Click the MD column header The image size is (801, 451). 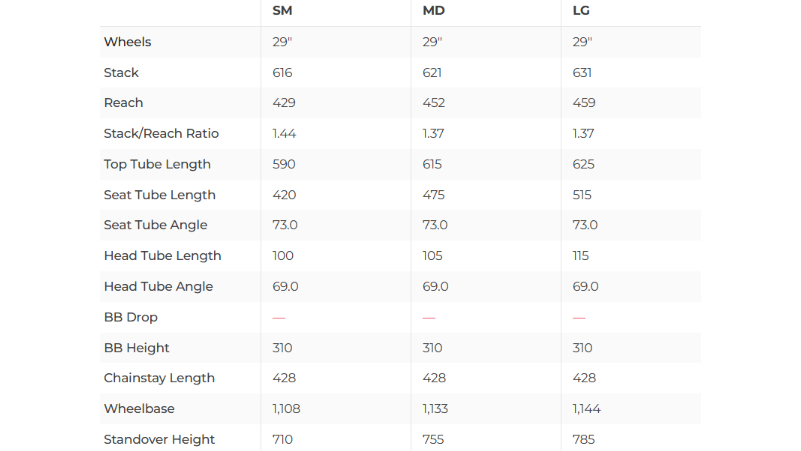433,12
